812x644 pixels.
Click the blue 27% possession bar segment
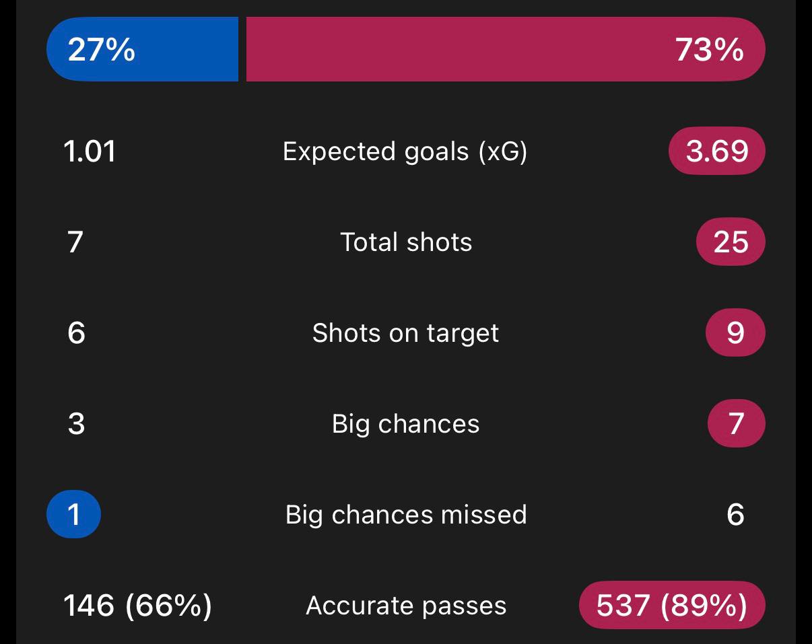(142, 50)
